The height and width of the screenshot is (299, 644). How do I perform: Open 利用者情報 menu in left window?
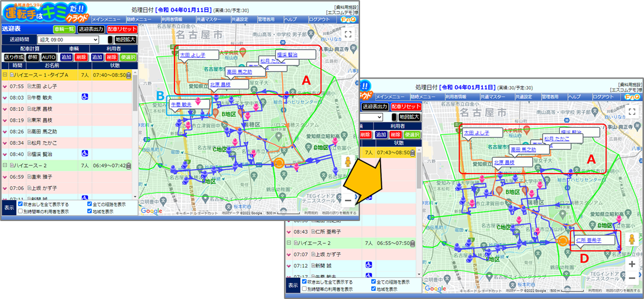tap(173, 19)
